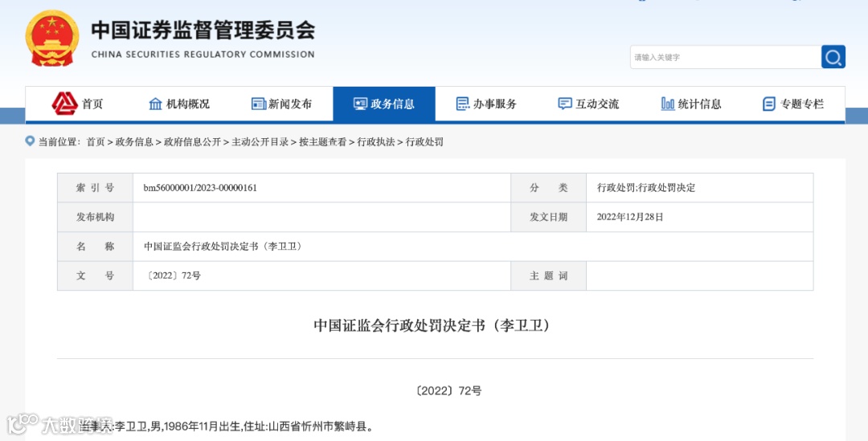868x441 pixels.
Task: Click the blue search magnifier button
Action: [x=833, y=57]
